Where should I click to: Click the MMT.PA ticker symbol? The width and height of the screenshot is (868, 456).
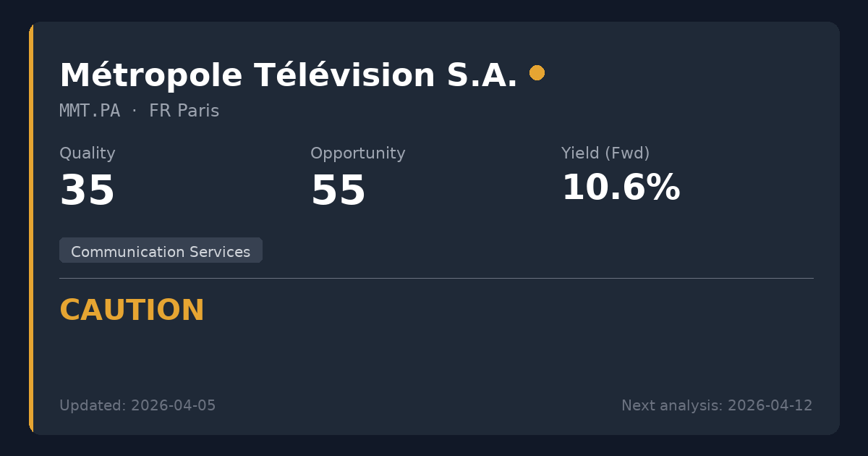point(90,111)
